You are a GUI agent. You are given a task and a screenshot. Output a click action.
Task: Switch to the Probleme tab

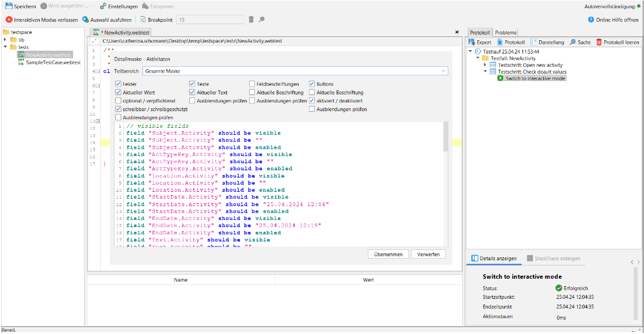coord(506,32)
